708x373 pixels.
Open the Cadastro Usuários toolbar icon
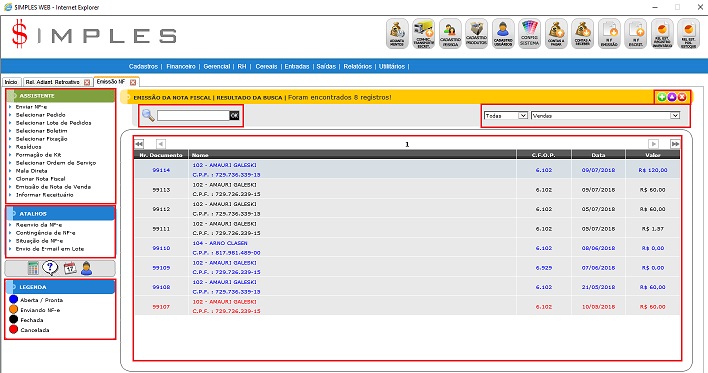[x=503, y=33]
